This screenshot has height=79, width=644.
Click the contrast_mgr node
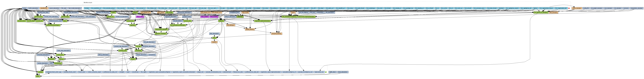pyautogui.click(x=123, y=51)
